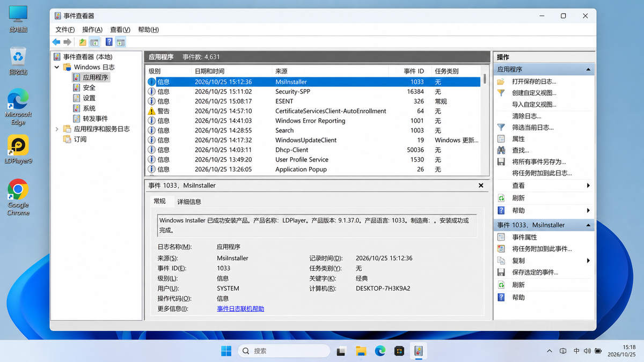The image size is (644, 362).
Task: Click 创建自定义视图... action
Action: point(534,93)
